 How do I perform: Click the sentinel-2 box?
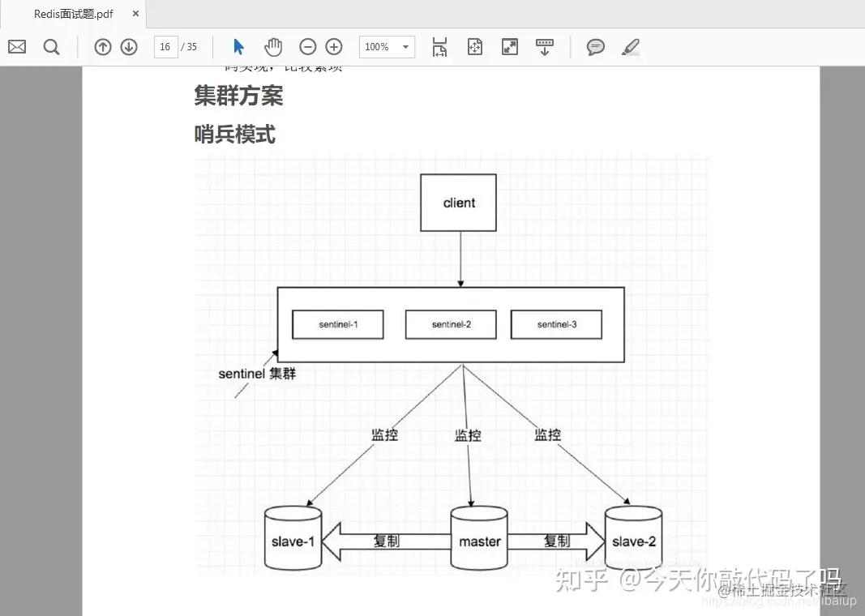[x=451, y=324]
